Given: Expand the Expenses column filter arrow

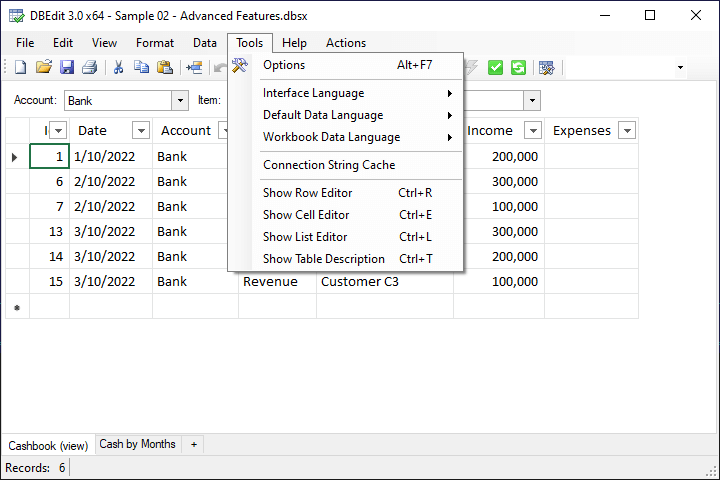Looking at the screenshot, I should (627, 131).
